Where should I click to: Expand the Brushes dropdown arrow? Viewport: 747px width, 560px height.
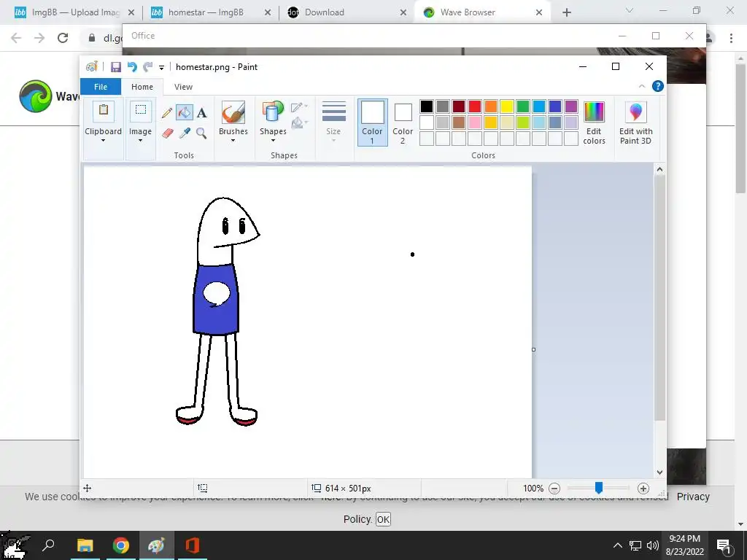point(233,141)
